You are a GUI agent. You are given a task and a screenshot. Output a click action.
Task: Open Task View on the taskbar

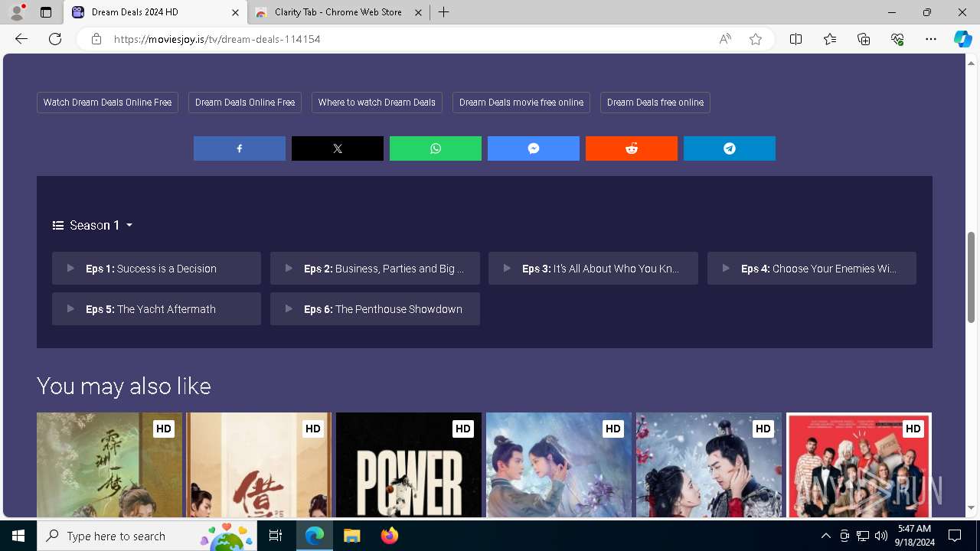[x=276, y=536]
